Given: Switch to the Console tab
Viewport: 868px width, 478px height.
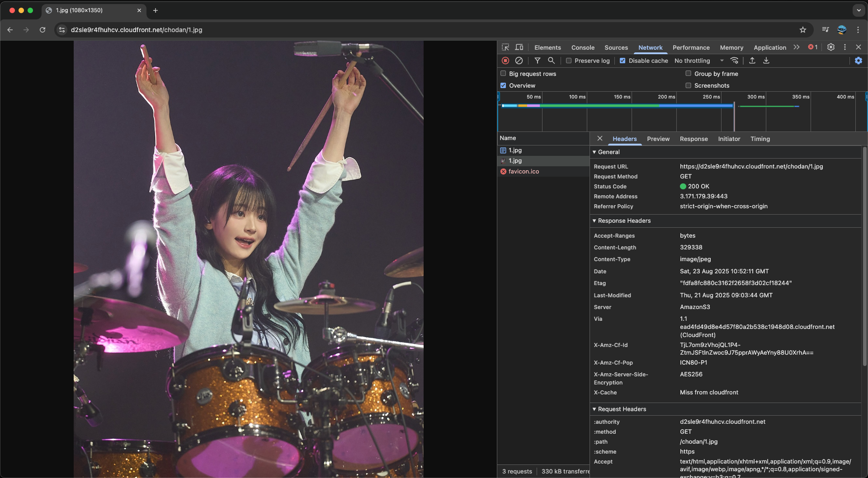Looking at the screenshot, I should (x=583, y=47).
